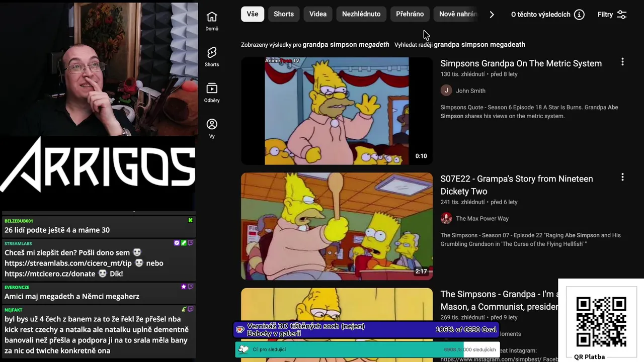Open the Filtry filter icon
The height and width of the screenshot is (362, 644).
[x=622, y=15]
